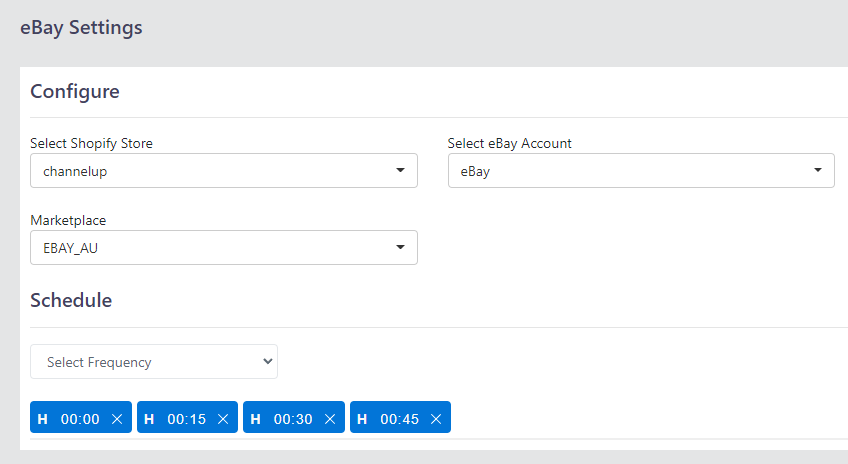Select the 00:15 time text in tag

[187, 419]
